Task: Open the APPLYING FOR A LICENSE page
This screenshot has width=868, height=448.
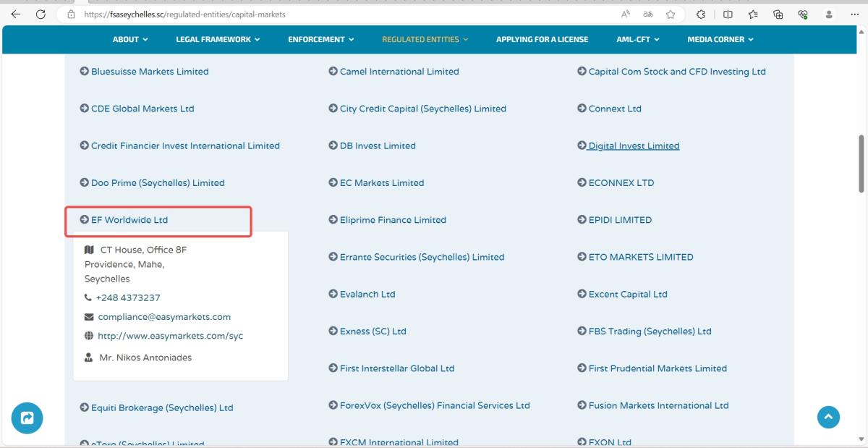Action: pyautogui.click(x=542, y=39)
